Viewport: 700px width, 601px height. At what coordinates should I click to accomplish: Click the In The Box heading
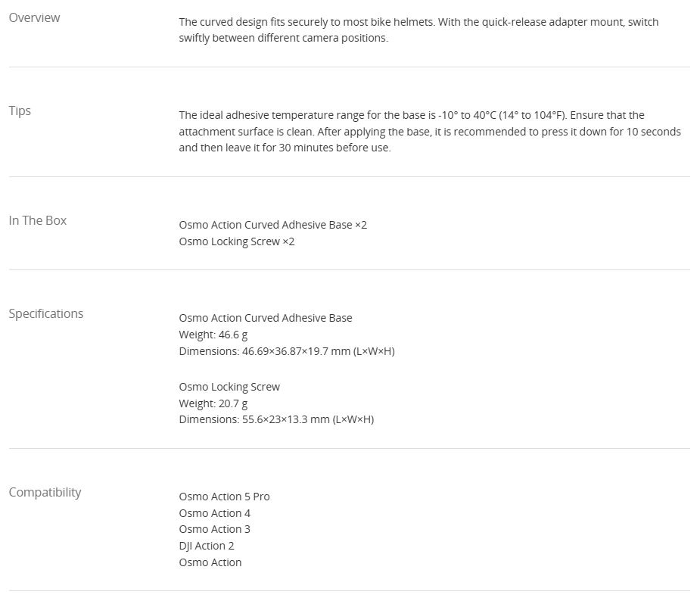(38, 220)
